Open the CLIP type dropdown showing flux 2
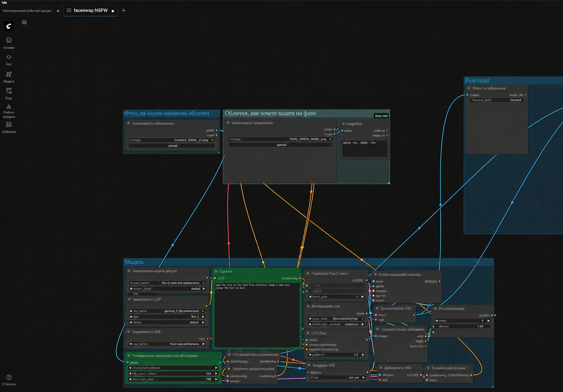This screenshot has height=392, width=563. tap(167, 317)
